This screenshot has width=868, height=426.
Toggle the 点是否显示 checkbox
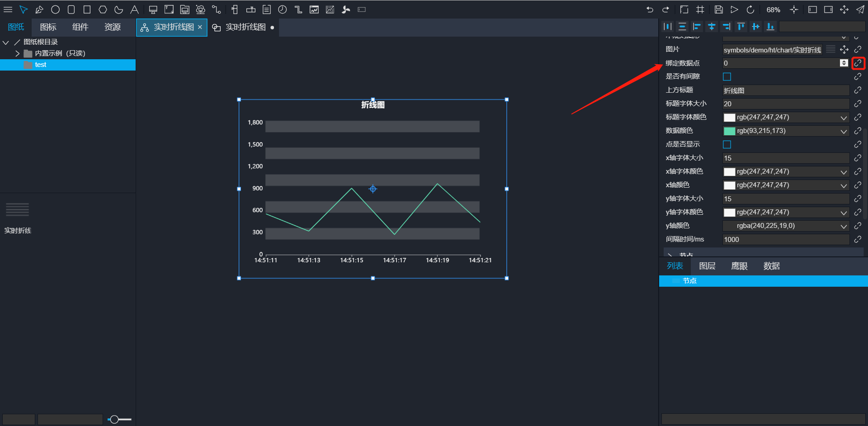pos(727,145)
